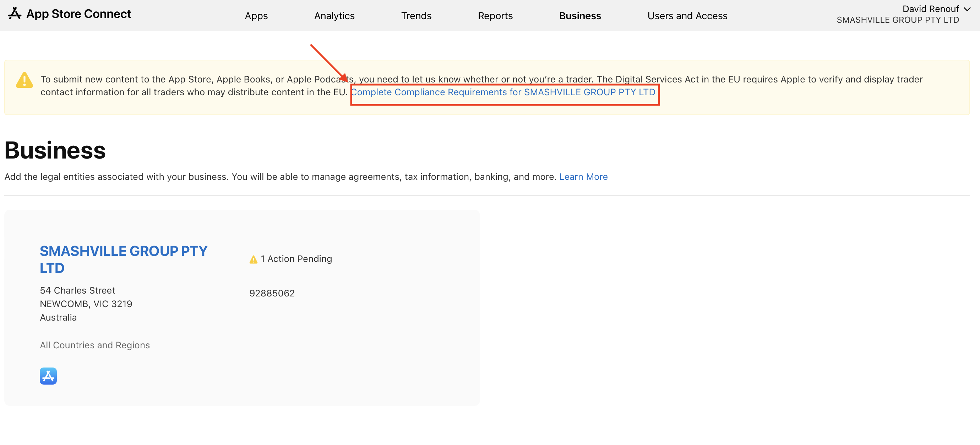The height and width of the screenshot is (445, 980).
Task: Click the 54 Charles Street address line
Action: pyautogui.click(x=78, y=290)
